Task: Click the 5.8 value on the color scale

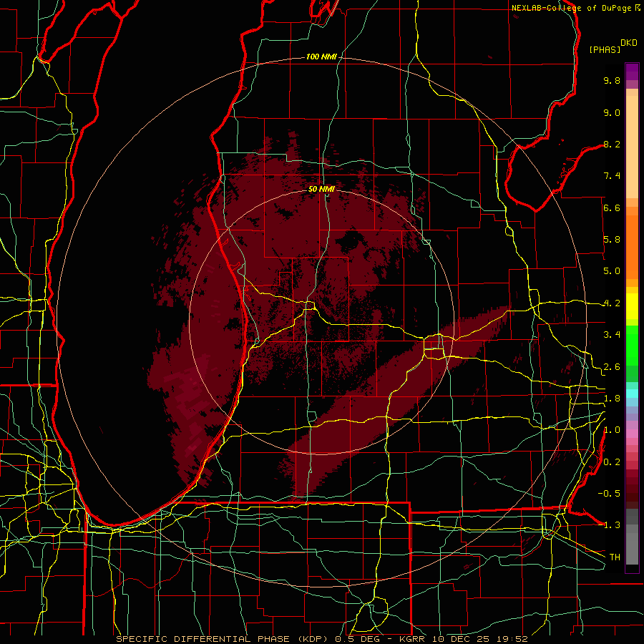Action: click(x=612, y=240)
